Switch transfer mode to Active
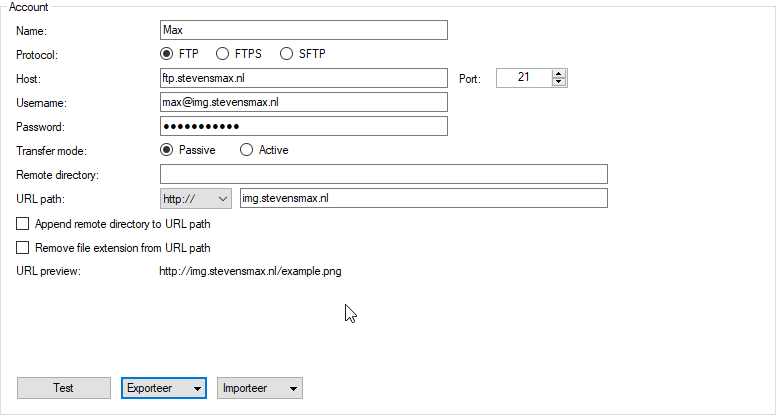The image size is (776, 416). coord(246,150)
